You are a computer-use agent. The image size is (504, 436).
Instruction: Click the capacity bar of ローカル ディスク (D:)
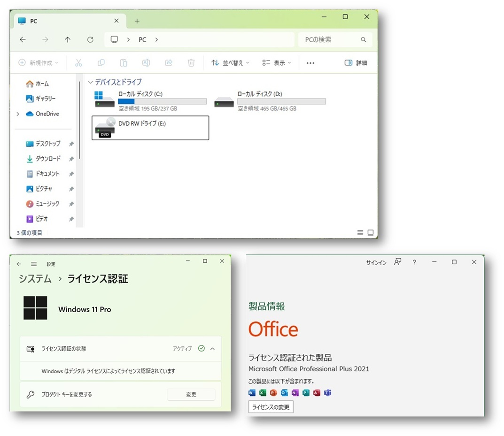click(x=281, y=101)
